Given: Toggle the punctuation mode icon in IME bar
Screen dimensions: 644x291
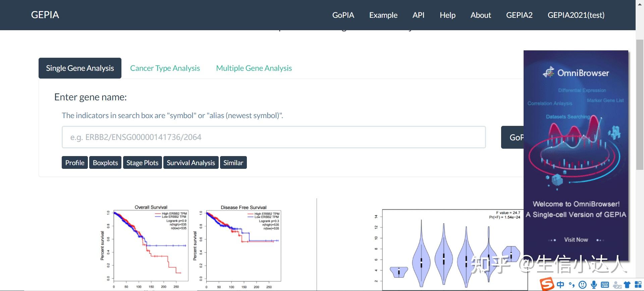Looking at the screenshot, I should click(x=572, y=285).
